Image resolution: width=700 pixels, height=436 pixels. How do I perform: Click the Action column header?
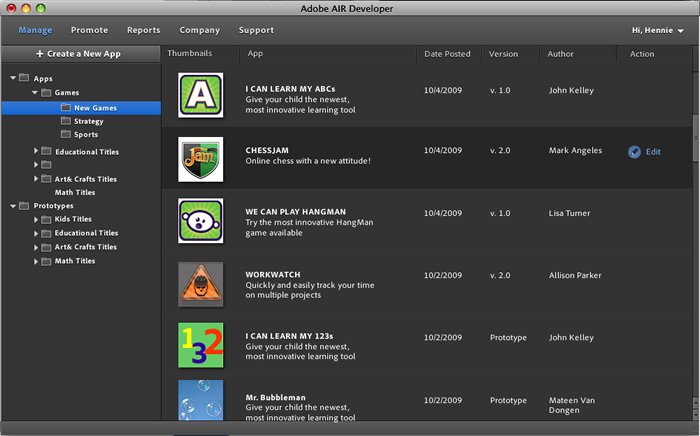click(642, 54)
